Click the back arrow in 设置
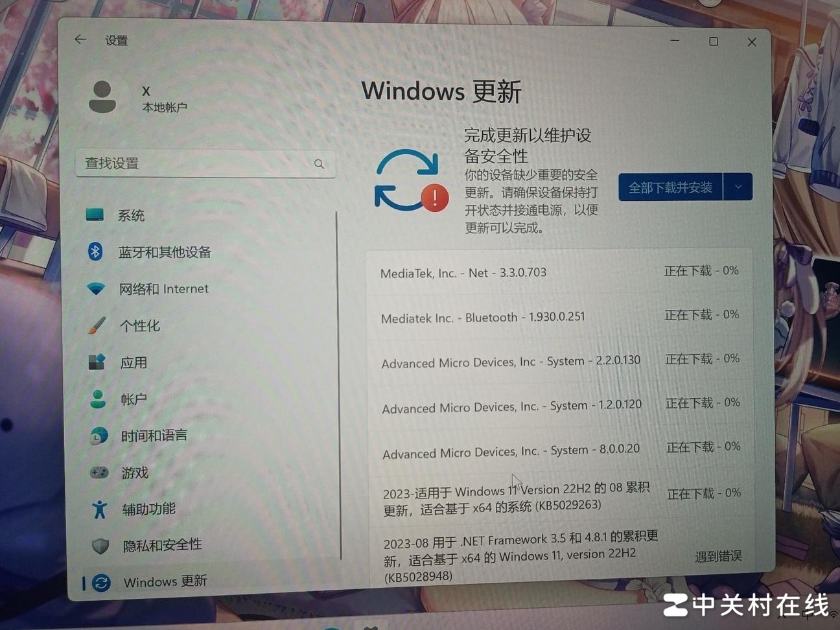This screenshot has height=630, width=840. point(80,40)
